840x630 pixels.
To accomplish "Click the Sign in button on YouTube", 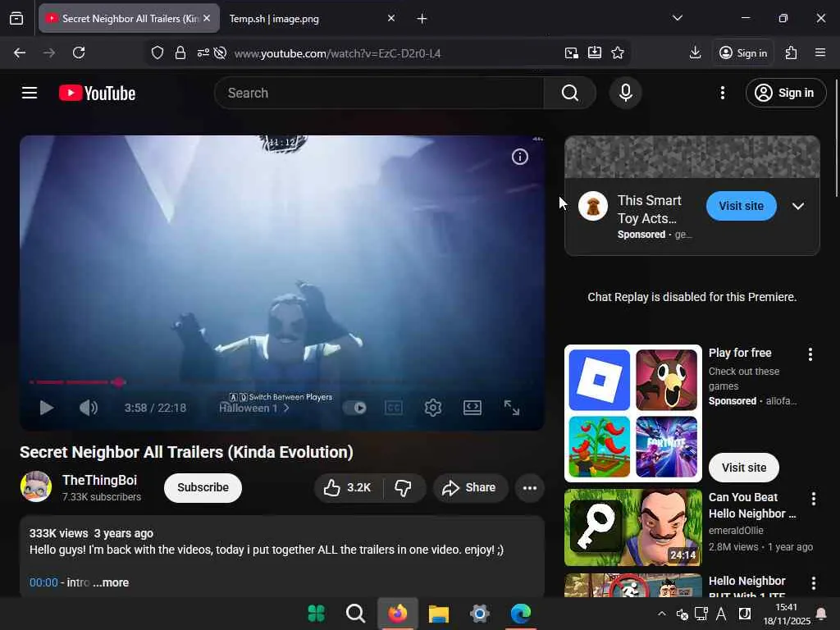I will tap(785, 93).
